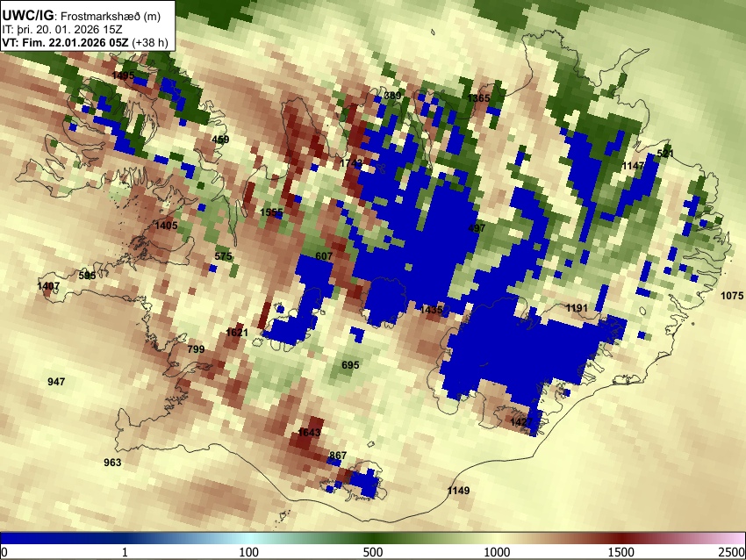Click the map value label 695
Viewport: 746px width, 560px height.
351,365
